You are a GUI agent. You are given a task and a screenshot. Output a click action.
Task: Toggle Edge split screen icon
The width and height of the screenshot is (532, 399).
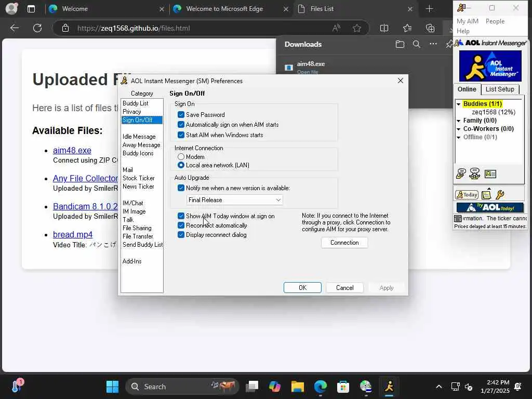click(x=384, y=28)
